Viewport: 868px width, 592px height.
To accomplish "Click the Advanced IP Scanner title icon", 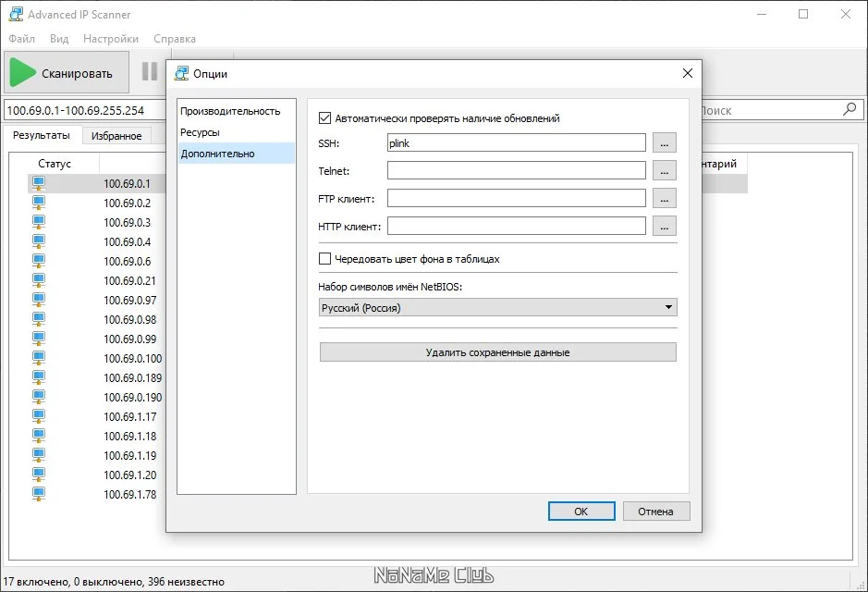I will (x=16, y=15).
